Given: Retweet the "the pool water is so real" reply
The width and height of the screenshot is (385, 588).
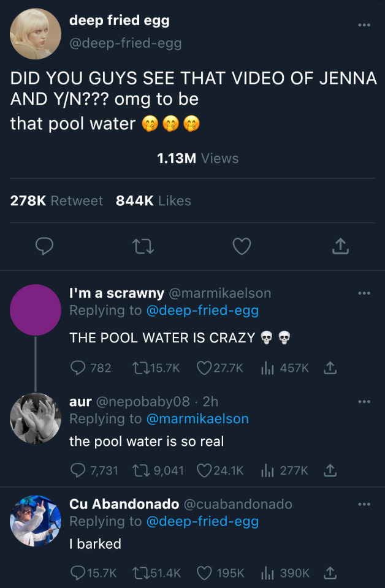Looking at the screenshot, I should pyautogui.click(x=141, y=470).
